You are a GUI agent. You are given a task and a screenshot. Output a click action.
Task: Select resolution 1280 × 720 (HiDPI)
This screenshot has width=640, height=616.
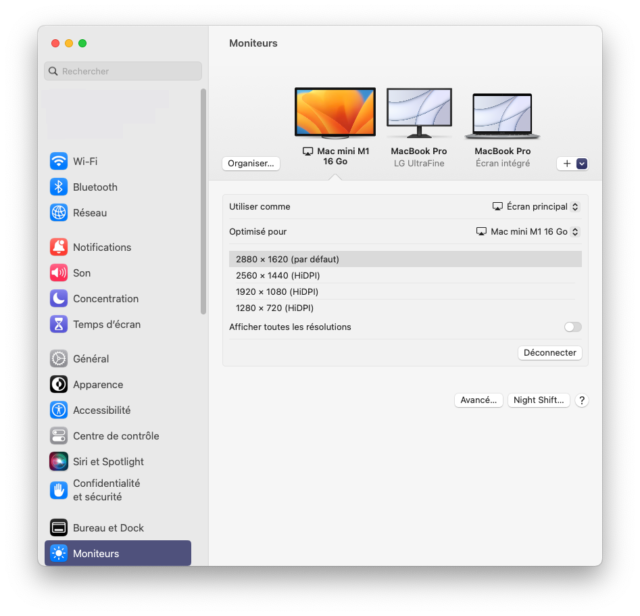click(405, 308)
